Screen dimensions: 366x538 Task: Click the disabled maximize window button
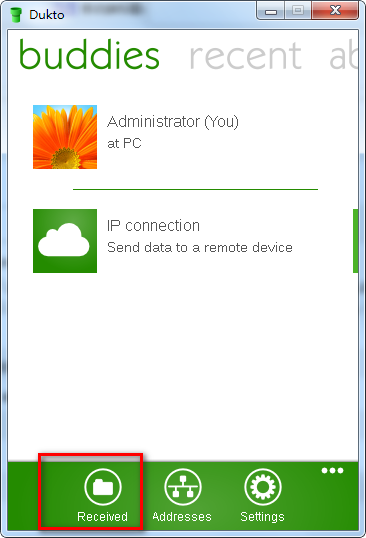[x=298, y=11]
